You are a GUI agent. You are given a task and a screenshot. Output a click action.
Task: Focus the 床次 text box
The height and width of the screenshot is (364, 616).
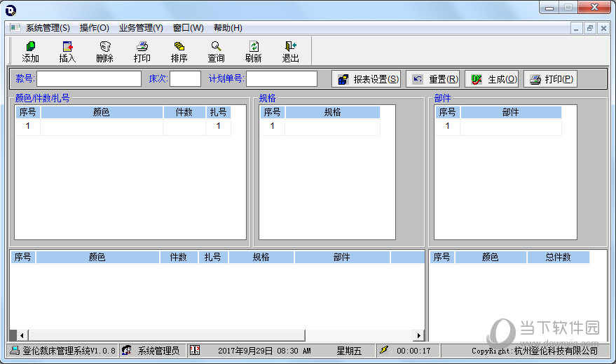[185, 79]
